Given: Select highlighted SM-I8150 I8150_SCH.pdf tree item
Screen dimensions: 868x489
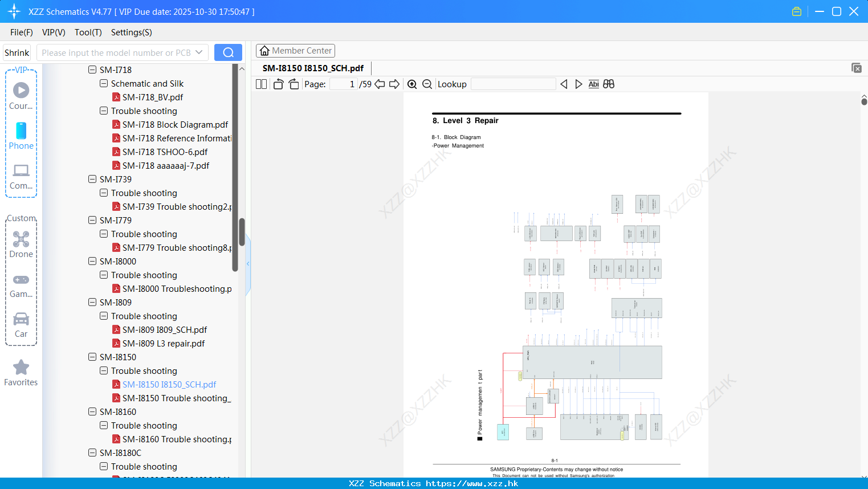Looking at the screenshot, I should [x=169, y=385].
